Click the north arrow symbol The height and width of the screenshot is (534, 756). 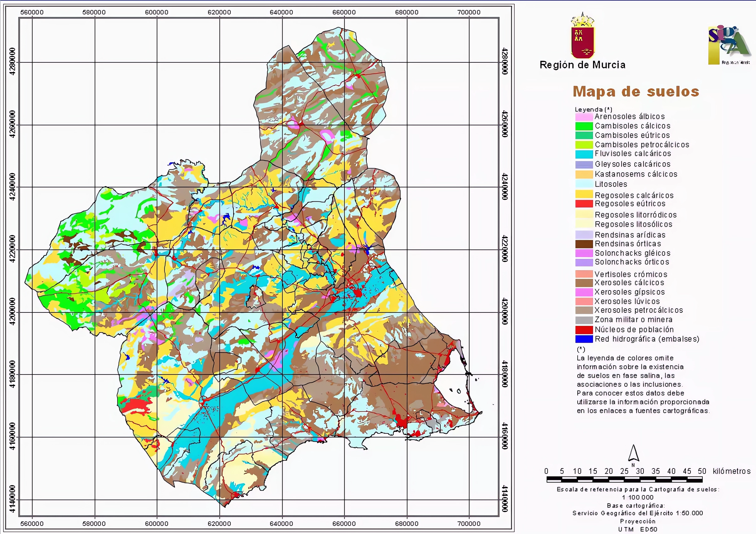tap(633, 453)
